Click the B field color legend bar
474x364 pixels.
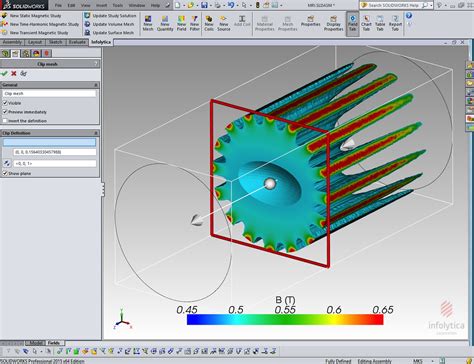(285, 319)
